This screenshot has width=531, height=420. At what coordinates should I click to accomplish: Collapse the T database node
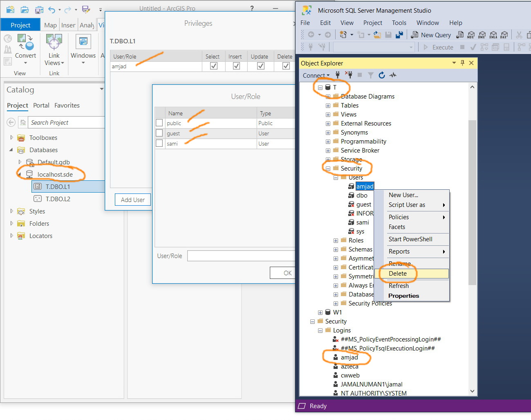click(320, 87)
